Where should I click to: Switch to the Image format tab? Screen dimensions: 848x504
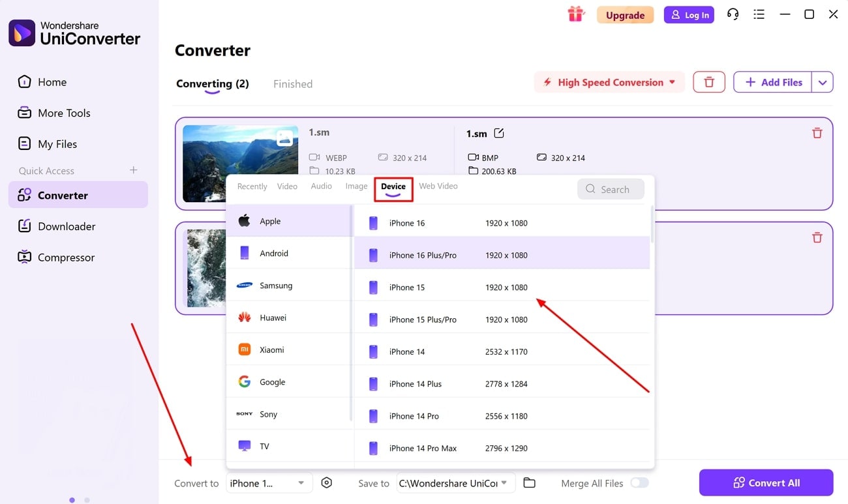point(356,186)
